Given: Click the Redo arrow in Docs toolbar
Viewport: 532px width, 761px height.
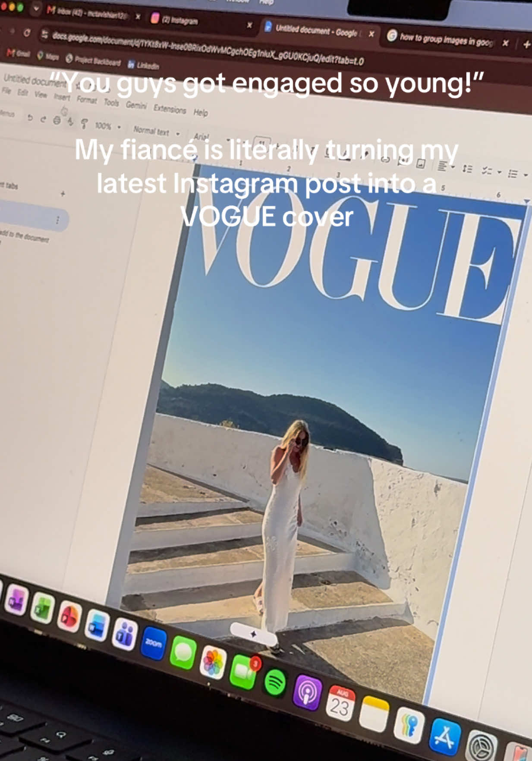Looking at the screenshot, I should pyautogui.click(x=43, y=119).
